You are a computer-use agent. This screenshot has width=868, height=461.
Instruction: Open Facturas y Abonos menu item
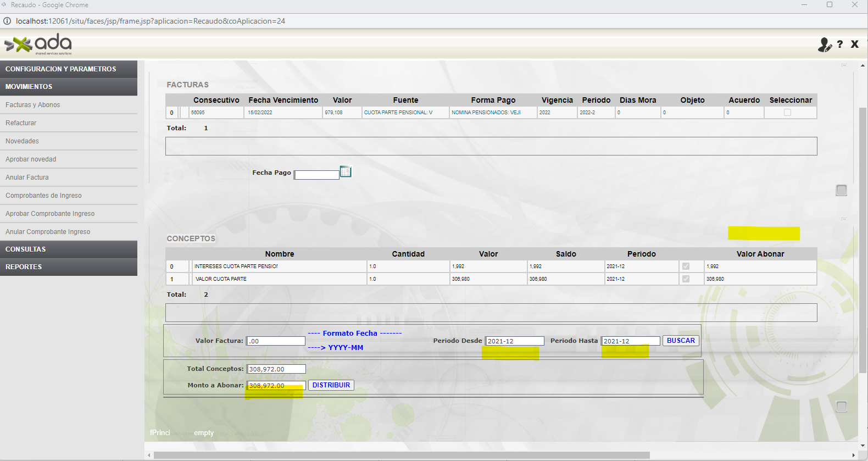[x=33, y=105]
